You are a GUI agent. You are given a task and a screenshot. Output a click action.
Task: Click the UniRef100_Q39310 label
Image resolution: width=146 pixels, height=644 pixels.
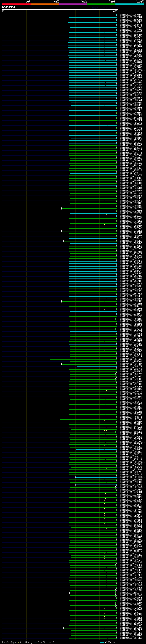(x=131, y=369)
